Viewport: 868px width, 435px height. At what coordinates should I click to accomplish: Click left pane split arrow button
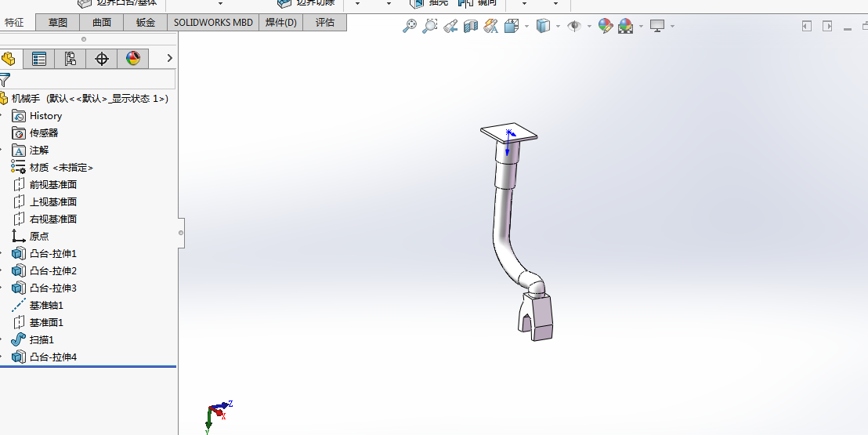pyautogui.click(x=807, y=26)
